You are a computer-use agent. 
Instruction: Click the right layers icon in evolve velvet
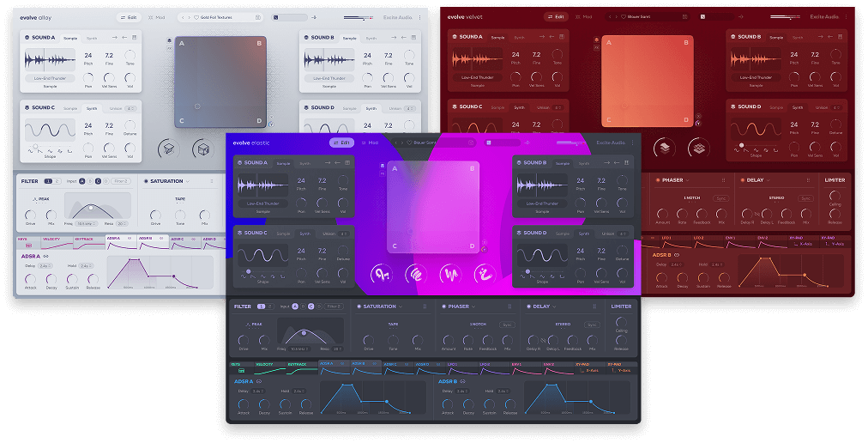point(696,149)
